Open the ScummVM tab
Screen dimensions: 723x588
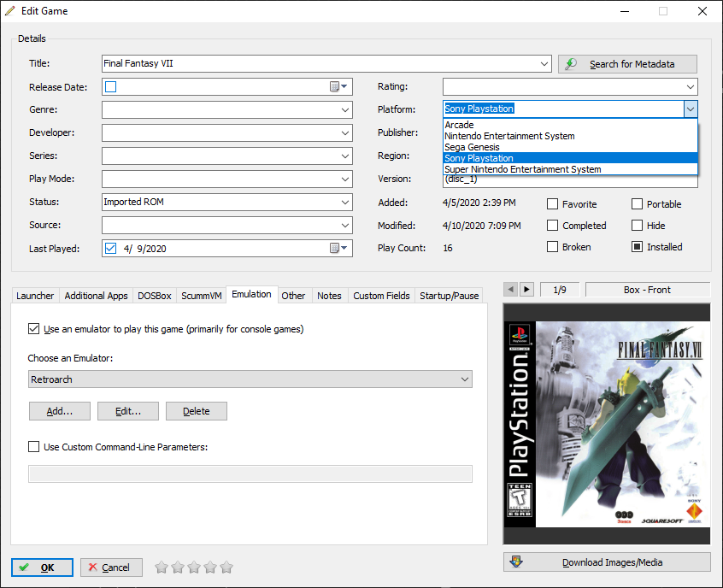pyautogui.click(x=202, y=296)
